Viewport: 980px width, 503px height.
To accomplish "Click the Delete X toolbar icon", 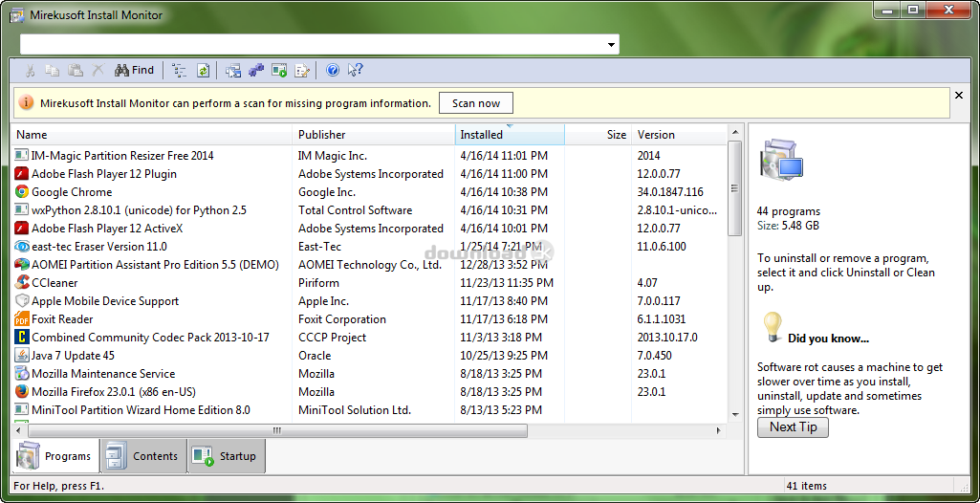I will click(x=98, y=71).
